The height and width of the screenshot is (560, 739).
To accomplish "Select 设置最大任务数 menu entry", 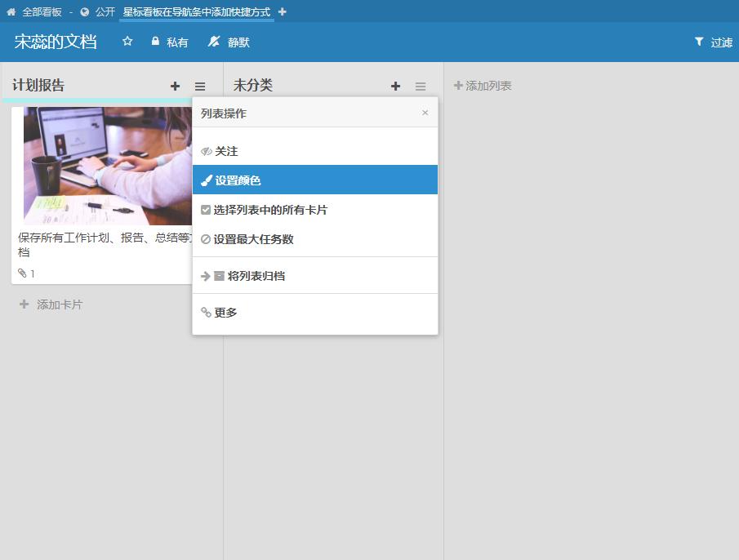I will click(x=252, y=239).
